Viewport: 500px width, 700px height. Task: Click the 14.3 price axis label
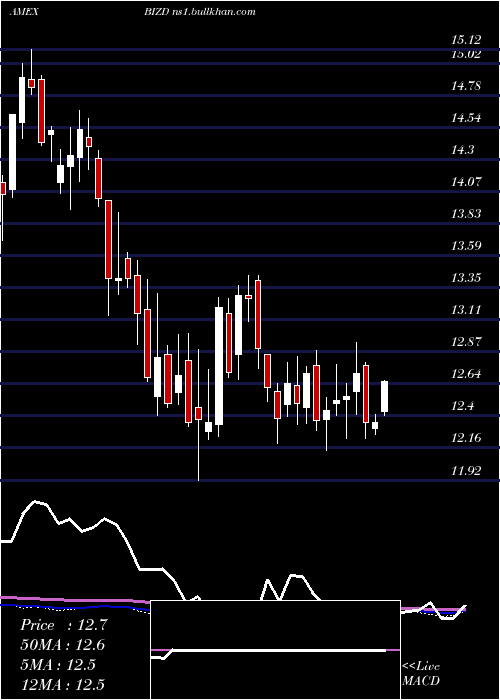click(x=462, y=150)
